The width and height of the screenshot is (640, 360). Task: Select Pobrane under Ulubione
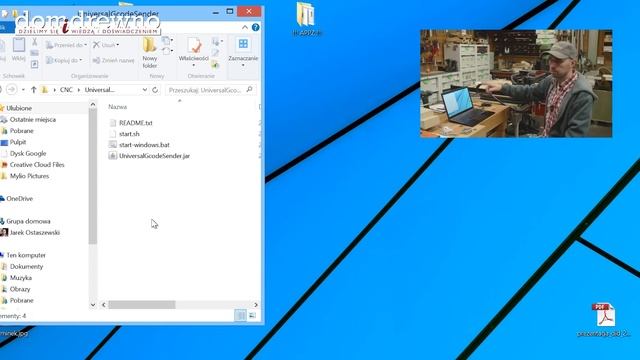coord(22,131)
